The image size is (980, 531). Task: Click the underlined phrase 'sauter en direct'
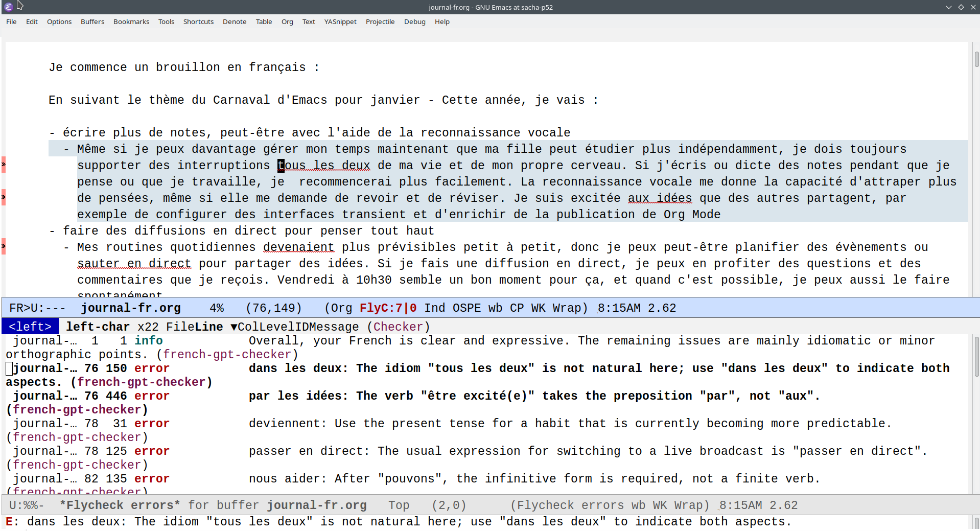coord(134,264)
